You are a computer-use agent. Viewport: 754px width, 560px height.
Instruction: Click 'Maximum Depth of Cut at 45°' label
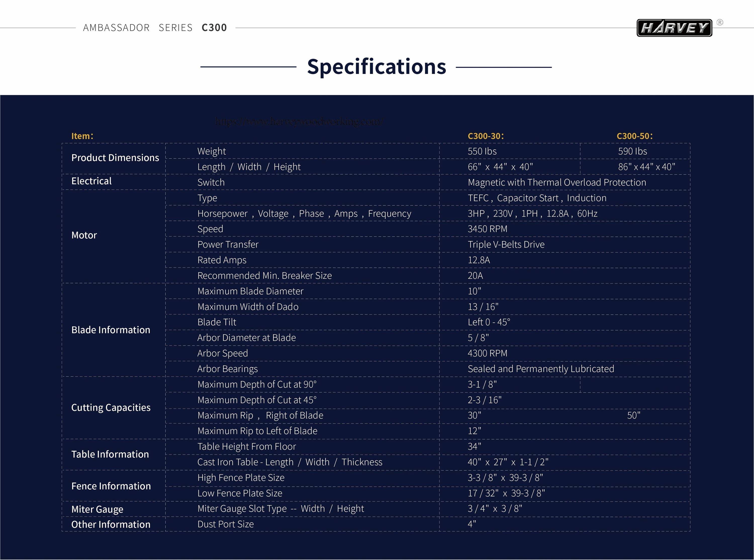257,400
